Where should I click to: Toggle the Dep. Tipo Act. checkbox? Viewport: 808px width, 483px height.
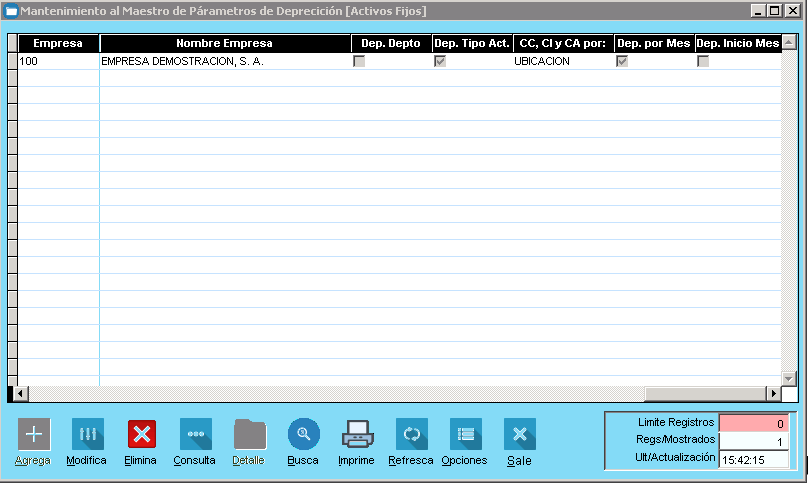click(439, 61)
